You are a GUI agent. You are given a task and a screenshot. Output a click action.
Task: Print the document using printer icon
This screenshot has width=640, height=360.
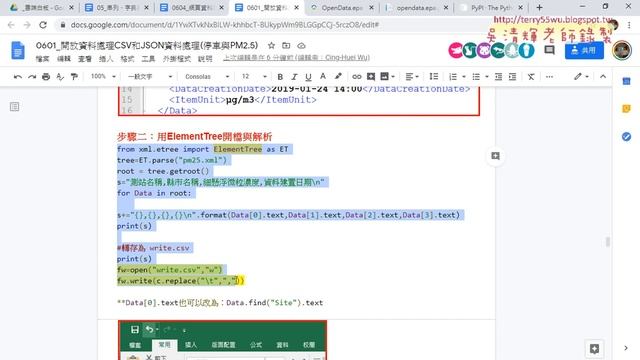46,77
